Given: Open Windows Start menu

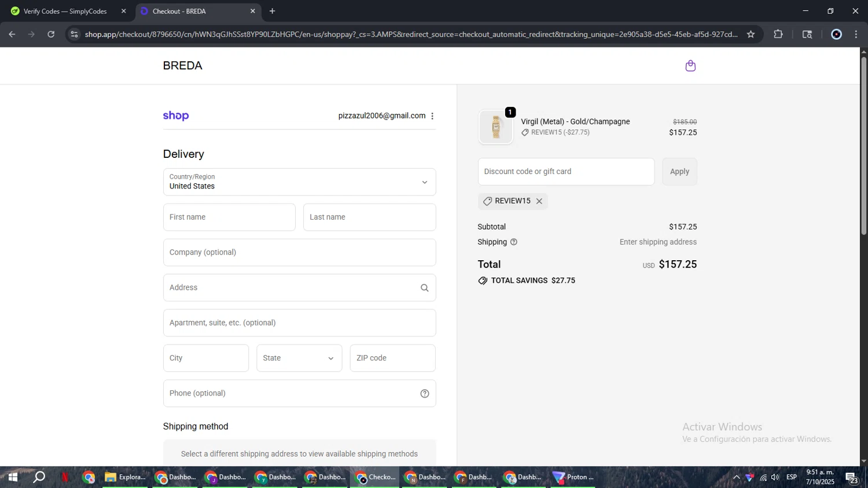Looking at the screenshot, I should pyautogui.click(x=12, y=478).
